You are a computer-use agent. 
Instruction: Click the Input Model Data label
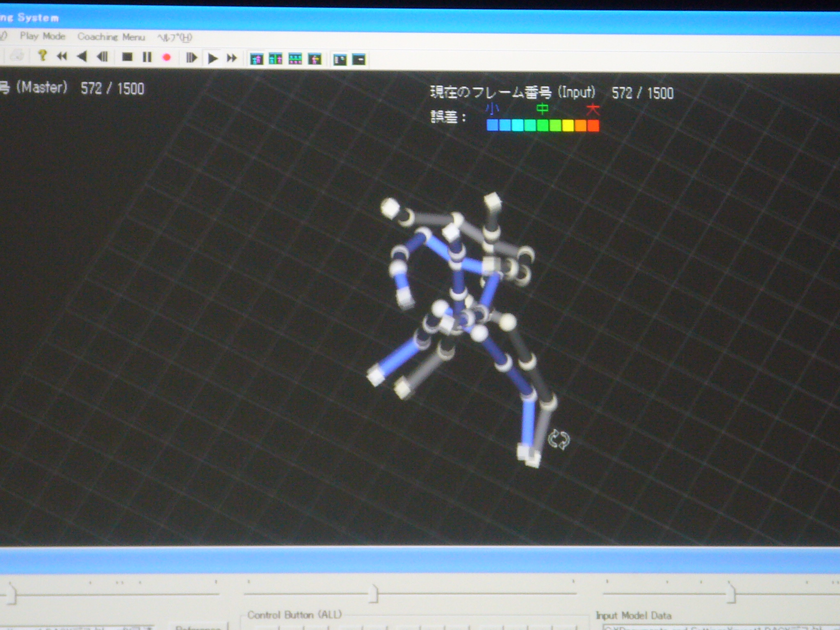coord(634,615)
